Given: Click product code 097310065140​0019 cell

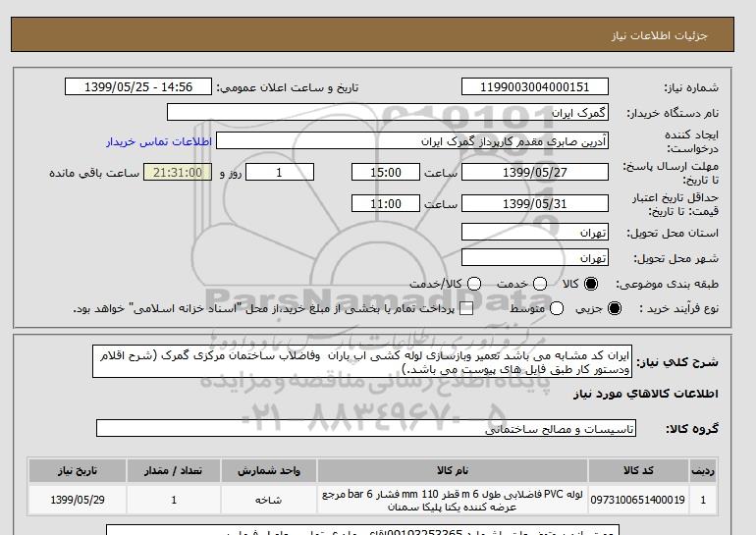Looking at the screenshot, I should click(638, 501).
